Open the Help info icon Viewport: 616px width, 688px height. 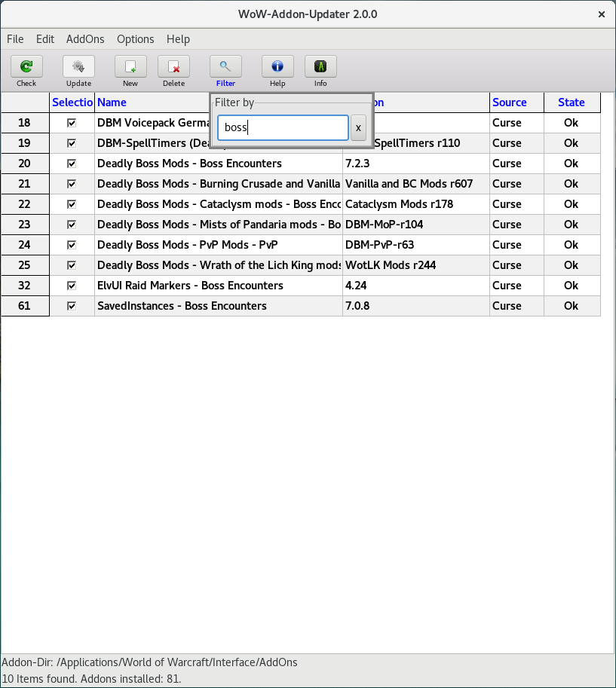coord(277,67)
